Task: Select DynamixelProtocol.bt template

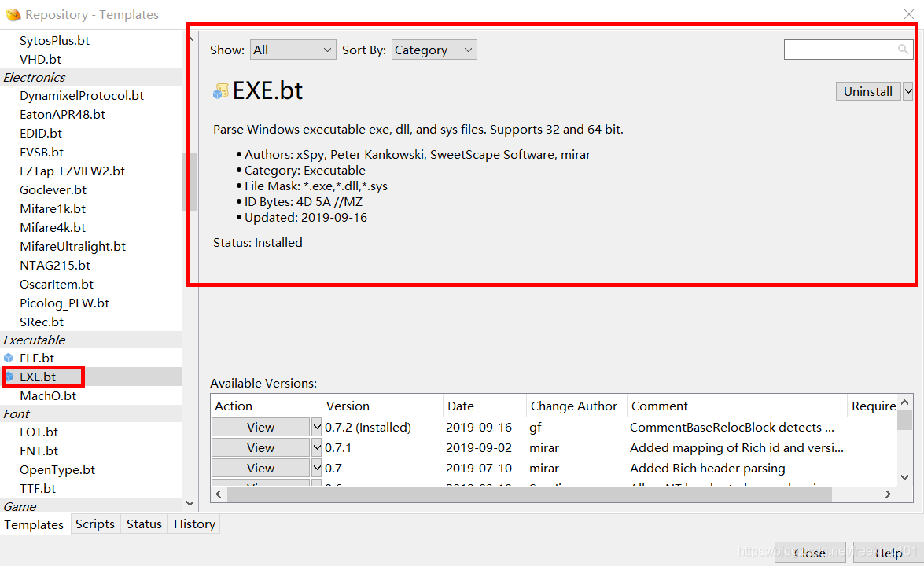Action: (x=81, y=95)
